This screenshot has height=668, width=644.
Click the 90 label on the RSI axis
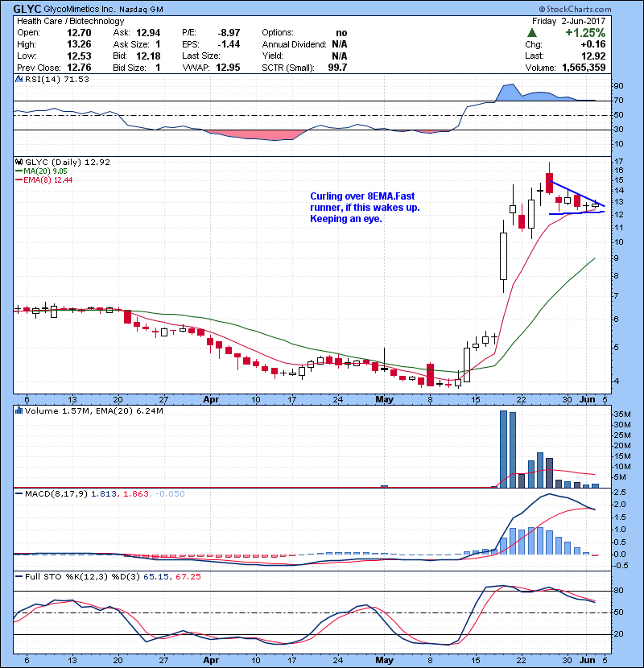tap(618, 85)
